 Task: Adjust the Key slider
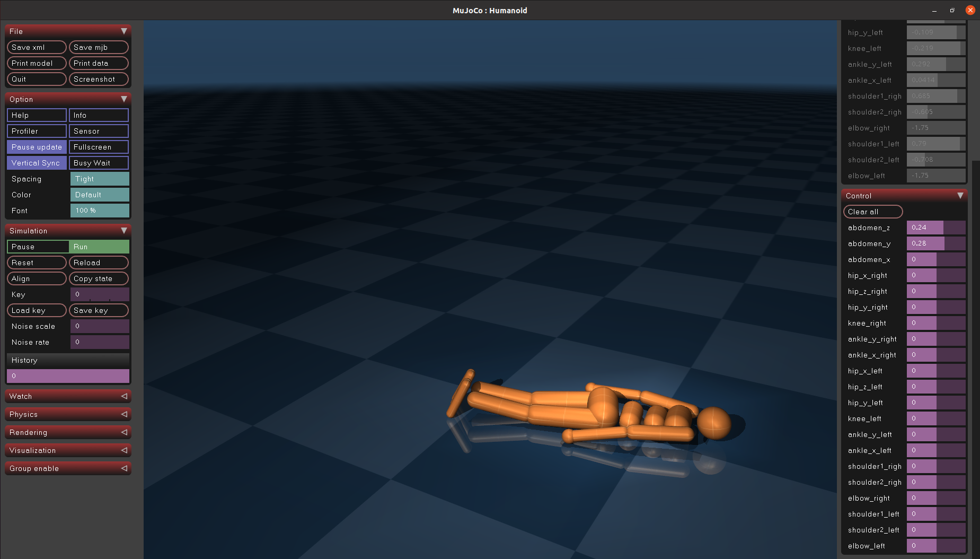coord(100,294)
